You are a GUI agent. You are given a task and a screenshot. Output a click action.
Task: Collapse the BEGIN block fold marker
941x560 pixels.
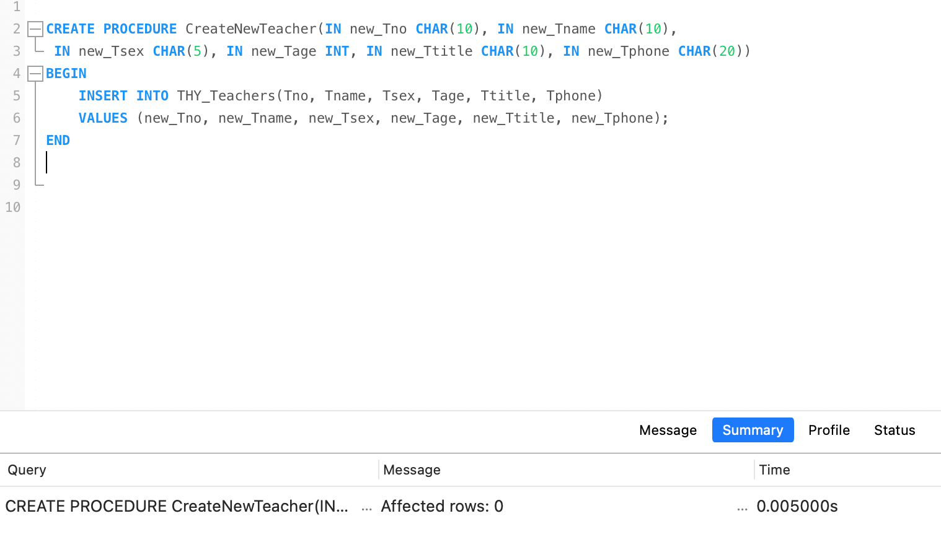[x=35, y=74]
